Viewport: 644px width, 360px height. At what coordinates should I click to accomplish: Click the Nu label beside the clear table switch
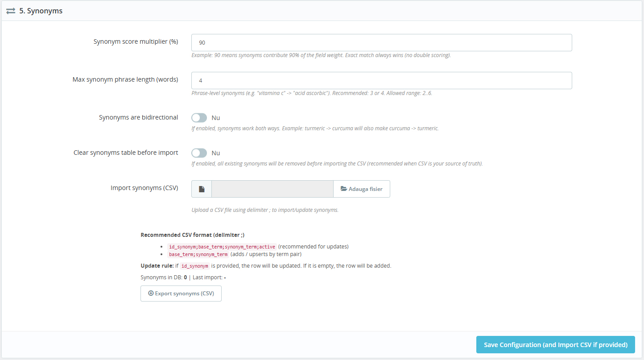point(216,153)
